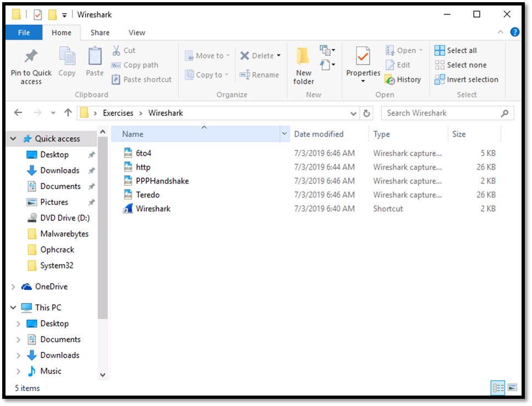532x406 pixels.
Task: Click the Properties checkmark icon
Action: [363, 55]
